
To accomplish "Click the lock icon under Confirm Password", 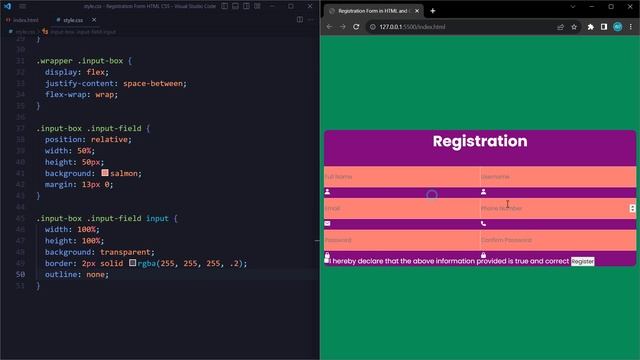I will click(x=483, y=255).
